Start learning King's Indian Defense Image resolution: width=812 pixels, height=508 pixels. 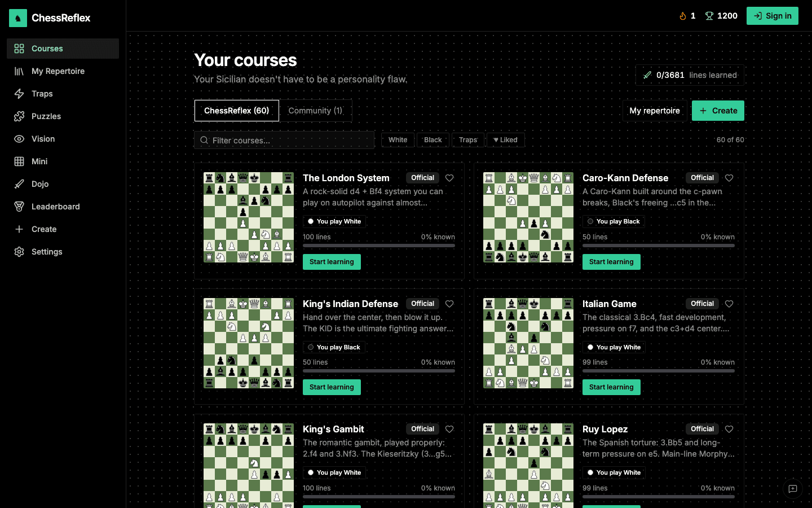[x=332, y=387]
